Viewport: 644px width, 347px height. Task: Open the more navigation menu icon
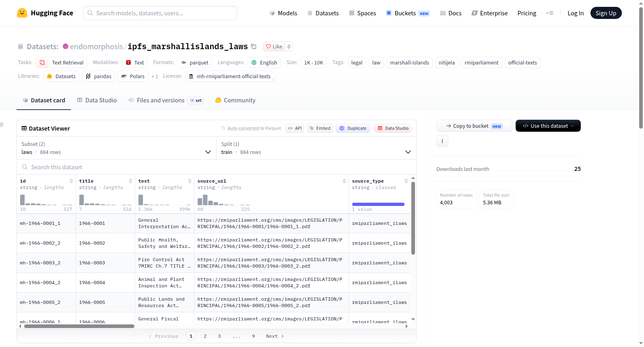pos(549,13)
